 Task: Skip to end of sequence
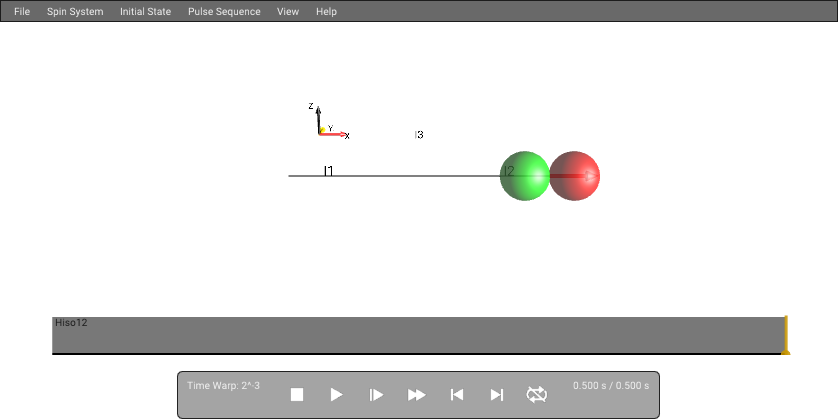click(x=496, y=394)
